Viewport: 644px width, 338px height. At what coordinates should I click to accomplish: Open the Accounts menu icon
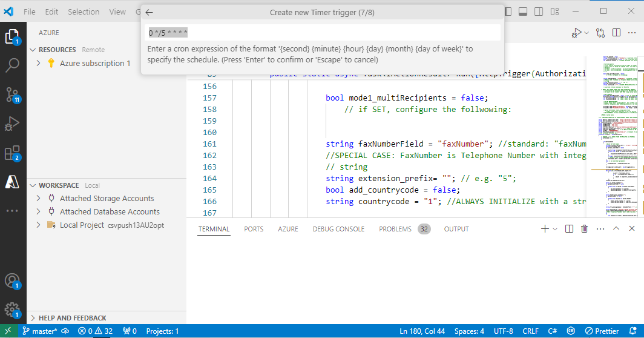coord(13,281)
